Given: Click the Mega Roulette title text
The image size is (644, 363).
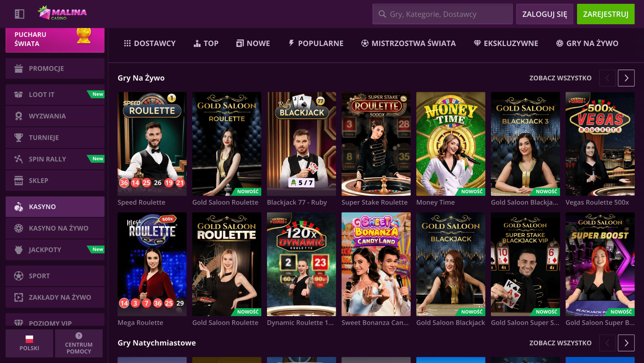Looking at the screenshot, I should [140, 323].
